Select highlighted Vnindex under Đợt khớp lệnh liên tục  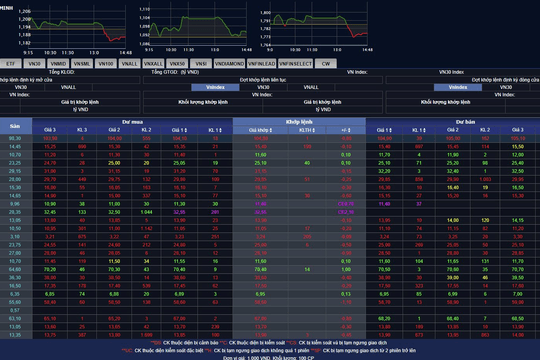point(215,88)
